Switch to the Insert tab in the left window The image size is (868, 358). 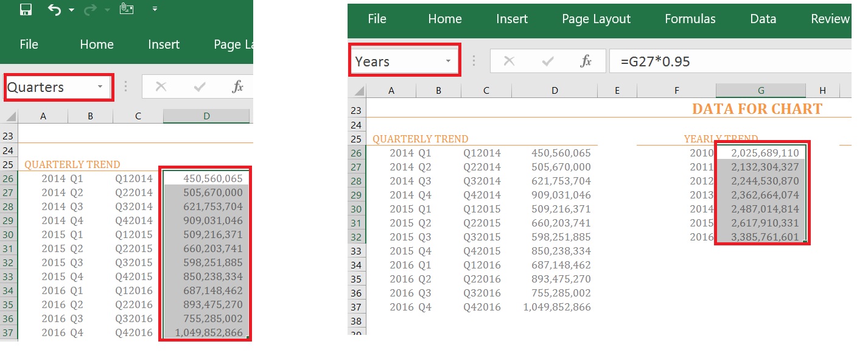[x=164, y=44]
